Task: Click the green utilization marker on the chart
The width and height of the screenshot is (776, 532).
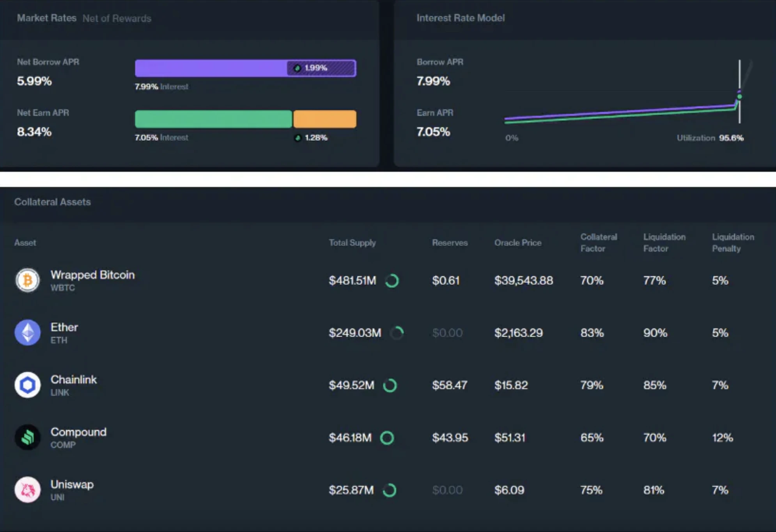Action: (x=739, y=97)
